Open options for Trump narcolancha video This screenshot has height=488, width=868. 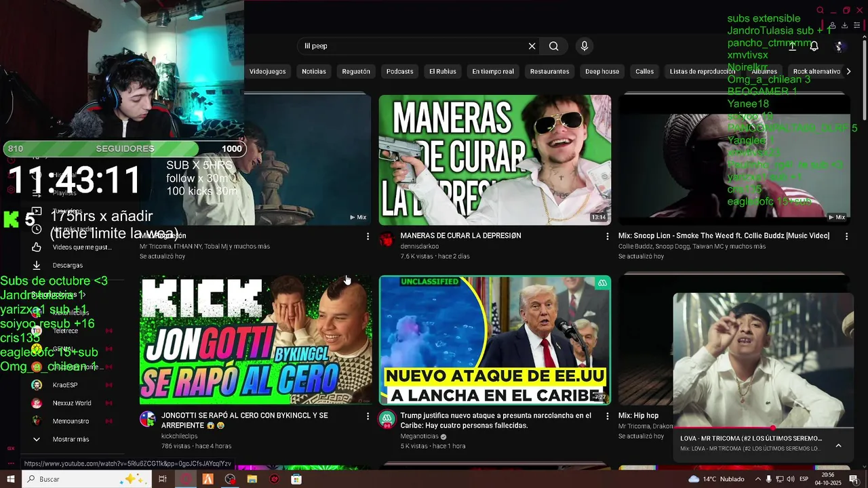[x=608, y=415]
